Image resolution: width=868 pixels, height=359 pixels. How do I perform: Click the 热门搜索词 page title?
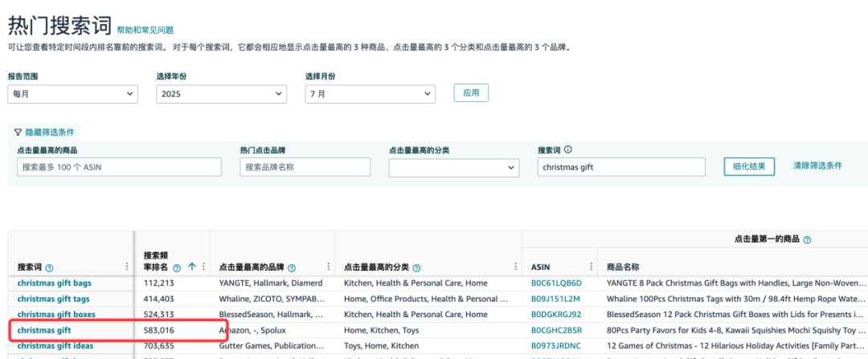point(59,25)
